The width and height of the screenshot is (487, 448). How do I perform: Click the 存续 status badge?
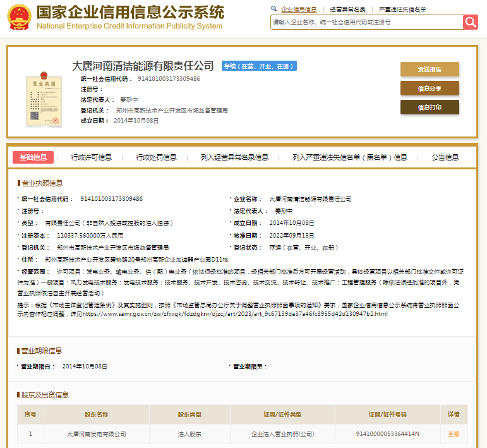click(x=258, y=66)
